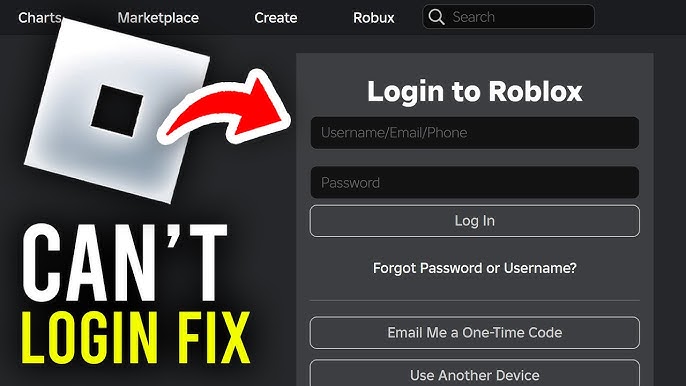The image size is (686, 386).
Task: Click the black square inside the logo
Action: (117, 110)
